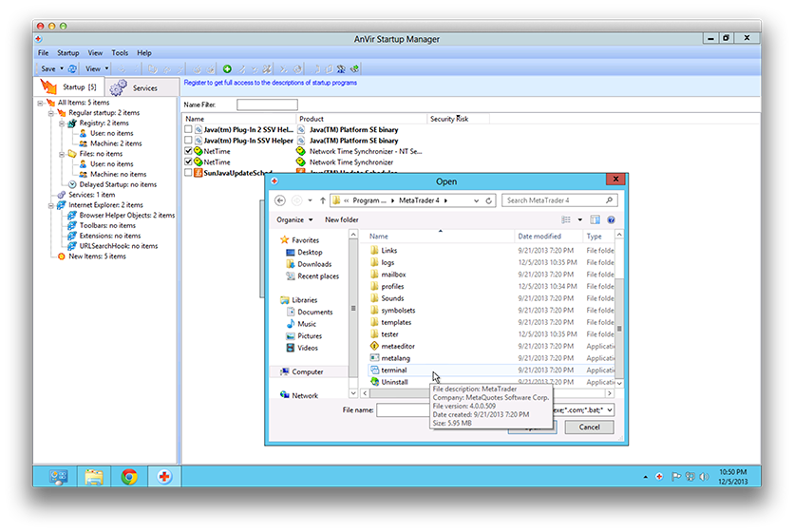Open the Tools menu
Viewport: 794px width, 532px height.
(120, 53)
